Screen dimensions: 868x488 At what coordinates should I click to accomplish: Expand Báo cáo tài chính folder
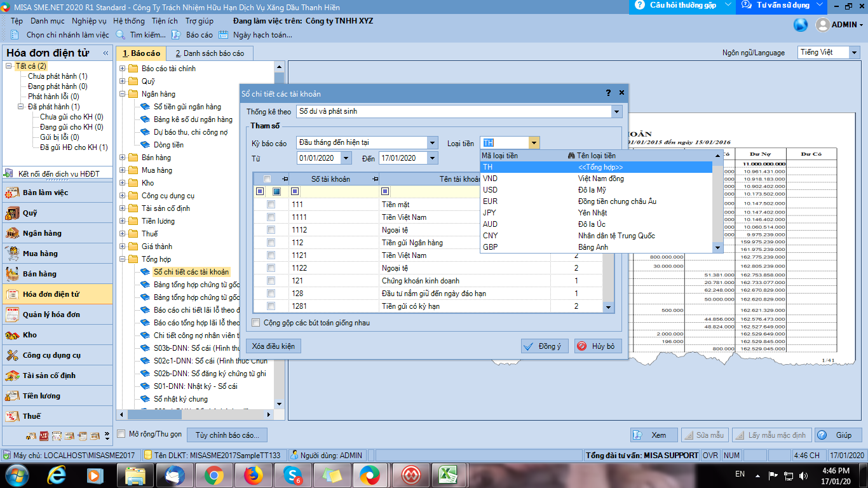[123, 69]
